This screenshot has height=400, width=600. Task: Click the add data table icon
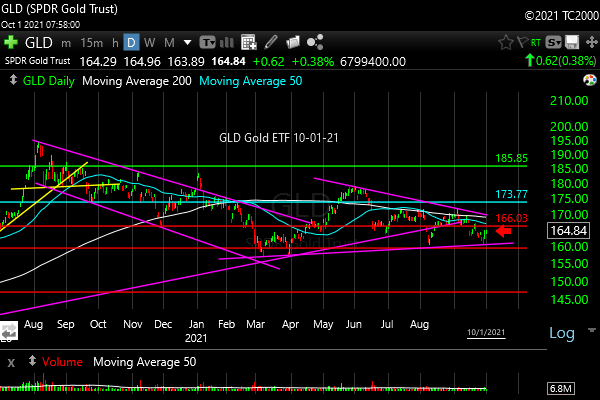(249, 42)
